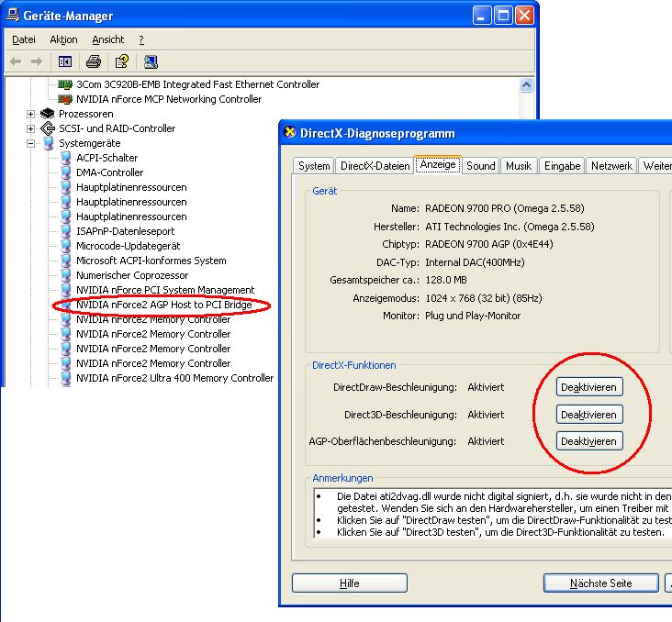Open the Aktion menu

pos(63,39)
